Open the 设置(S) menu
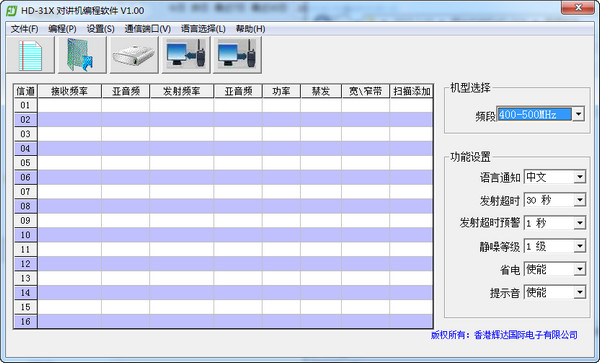The image size is (600, 363). pos(100,29)
